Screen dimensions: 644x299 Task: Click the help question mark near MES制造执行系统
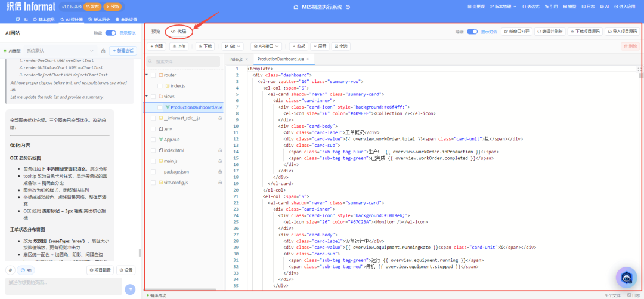tap(348, 7)
